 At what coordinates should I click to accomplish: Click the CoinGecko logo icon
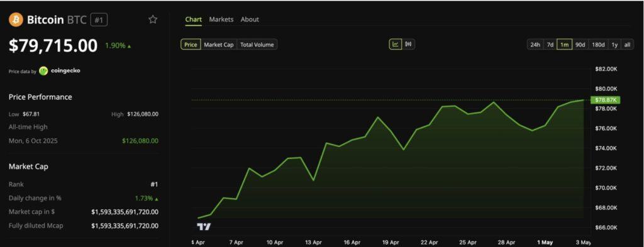(x=43, y=71)
